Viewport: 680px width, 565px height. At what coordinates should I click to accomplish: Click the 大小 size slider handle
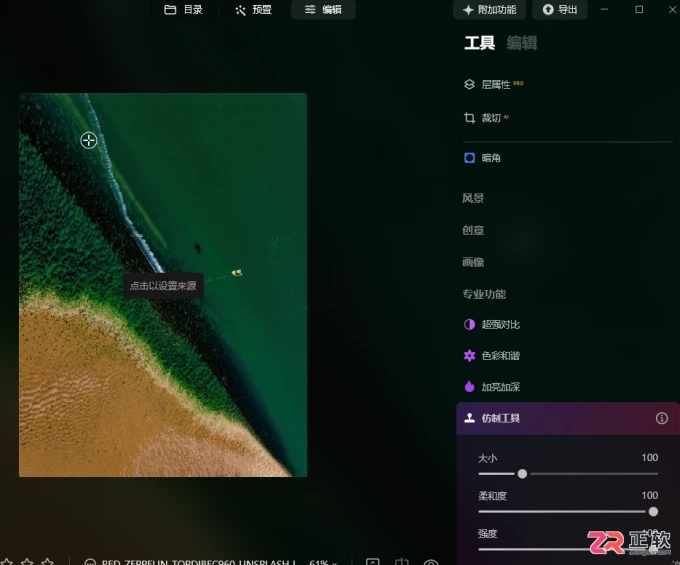(523, 474)
